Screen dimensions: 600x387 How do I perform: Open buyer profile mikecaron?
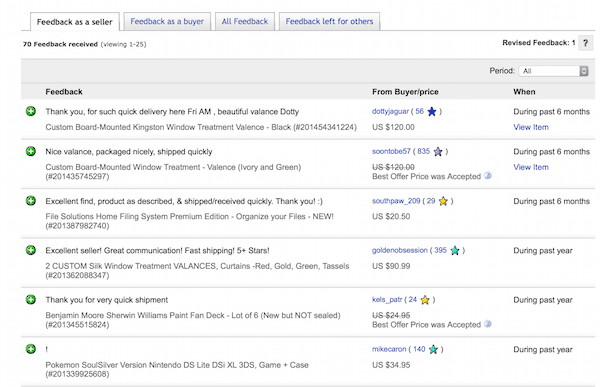389,349
